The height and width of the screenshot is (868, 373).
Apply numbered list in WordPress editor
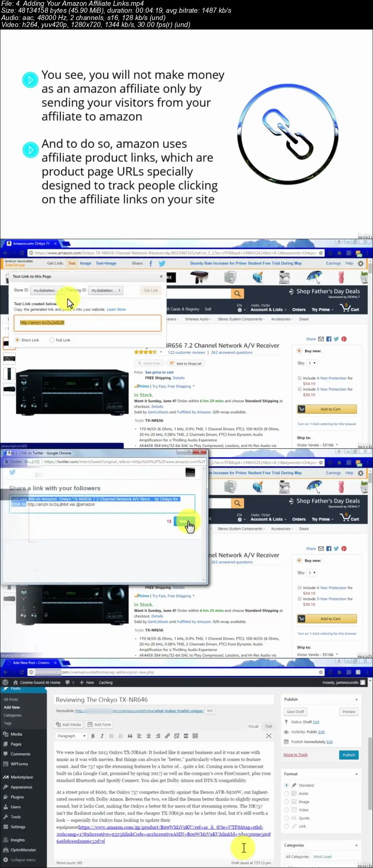pyautogui.click(x=121, y=736)
